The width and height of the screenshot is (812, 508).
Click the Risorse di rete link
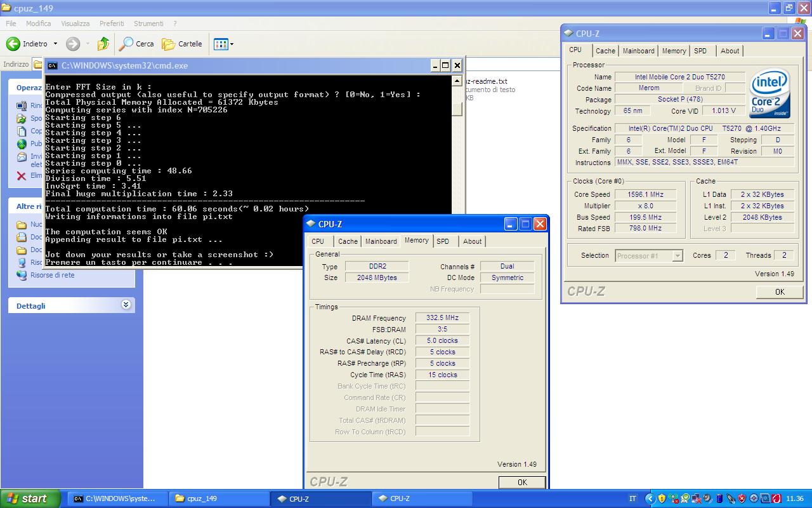[x=52, y=275]
